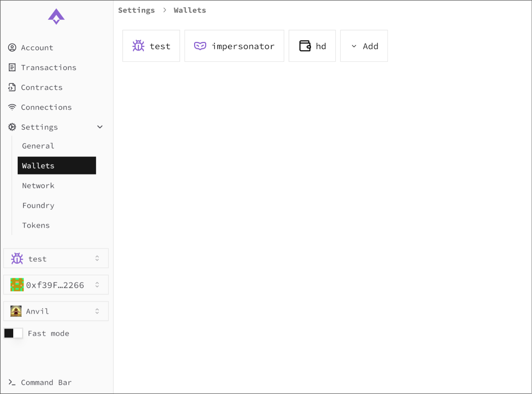
Task: Click the mask icon on the impersonator wallet
Action: [200, 46]
